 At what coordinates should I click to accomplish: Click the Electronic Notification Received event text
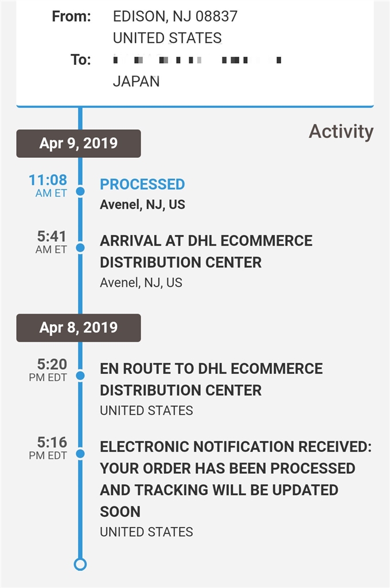pos(235,479)
